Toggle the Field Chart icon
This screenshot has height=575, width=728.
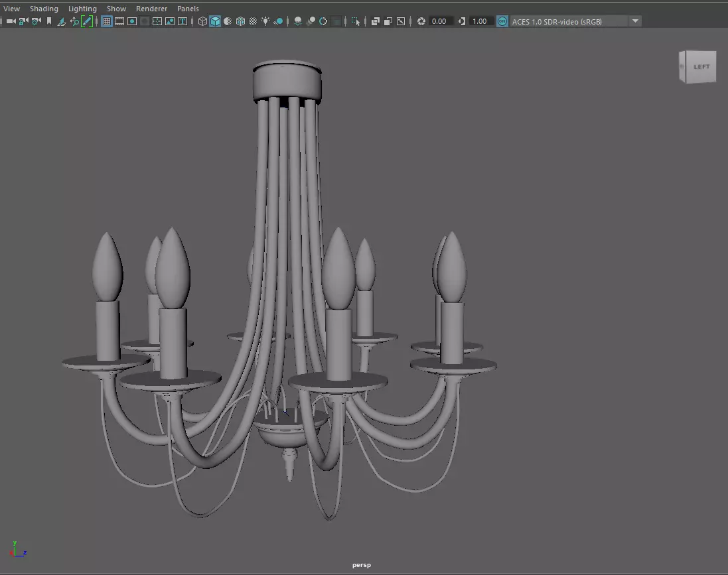click(x=157, y=21)
